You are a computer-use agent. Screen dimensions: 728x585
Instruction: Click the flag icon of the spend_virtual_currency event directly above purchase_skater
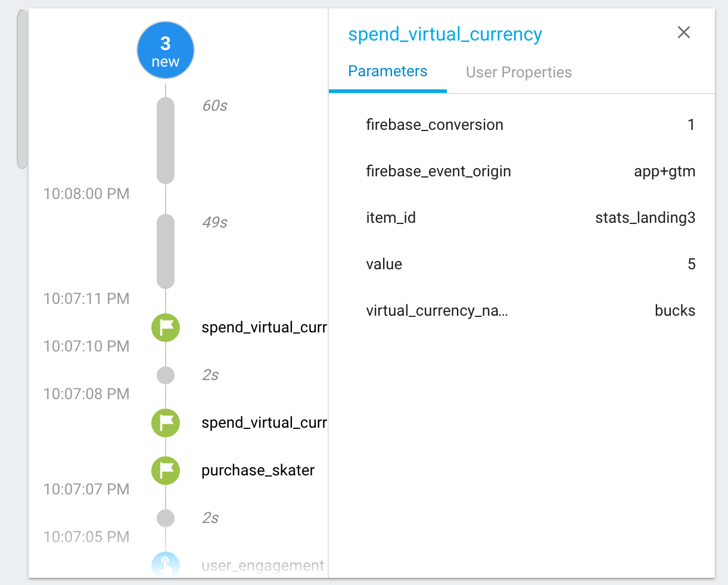click(x=166, y=423)
